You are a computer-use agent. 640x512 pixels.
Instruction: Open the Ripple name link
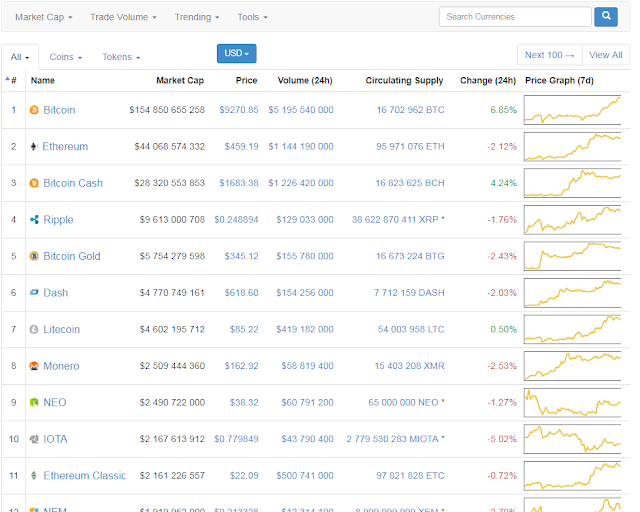coord(58,220)
